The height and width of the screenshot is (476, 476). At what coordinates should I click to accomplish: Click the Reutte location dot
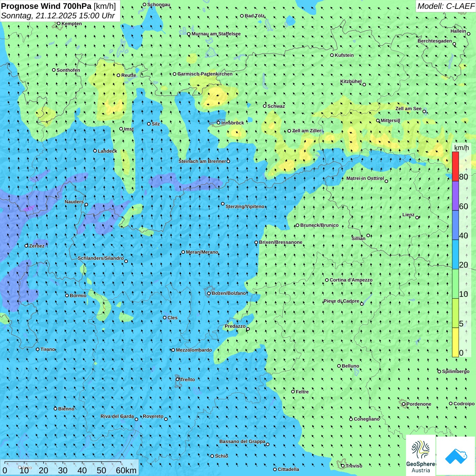point(118,75)
